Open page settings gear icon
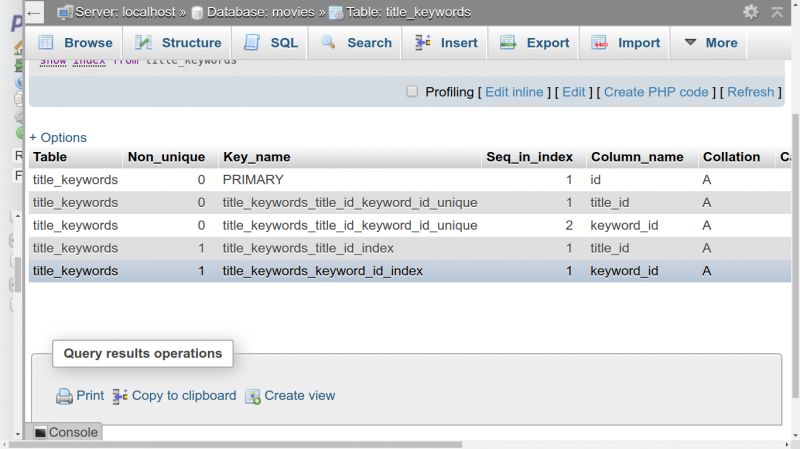This screenshot has width=800, height=449. pyautogui.click(x=750, y=12)
